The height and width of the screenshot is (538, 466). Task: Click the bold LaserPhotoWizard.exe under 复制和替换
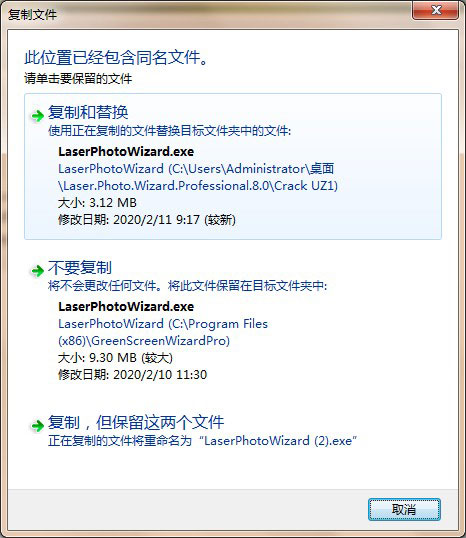click(126, 152)
